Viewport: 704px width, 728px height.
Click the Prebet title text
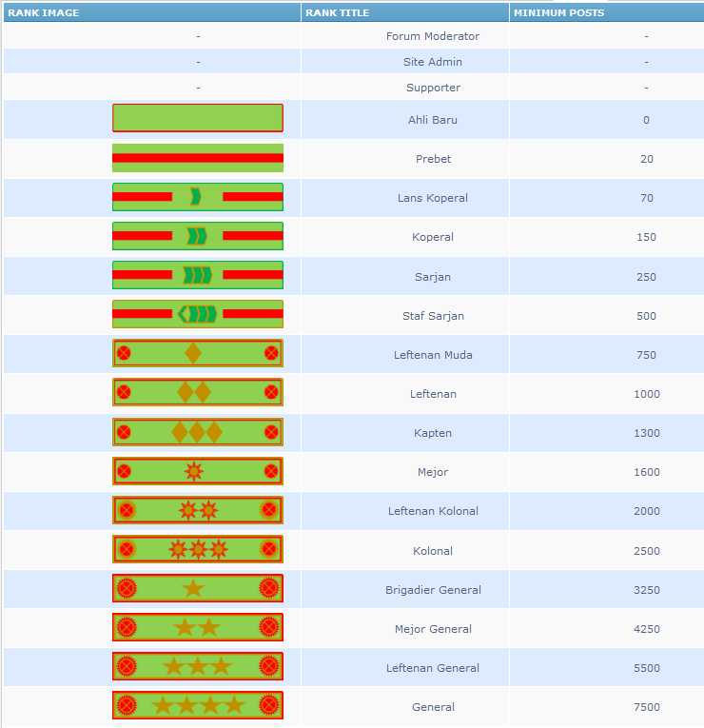pos(433,159)
